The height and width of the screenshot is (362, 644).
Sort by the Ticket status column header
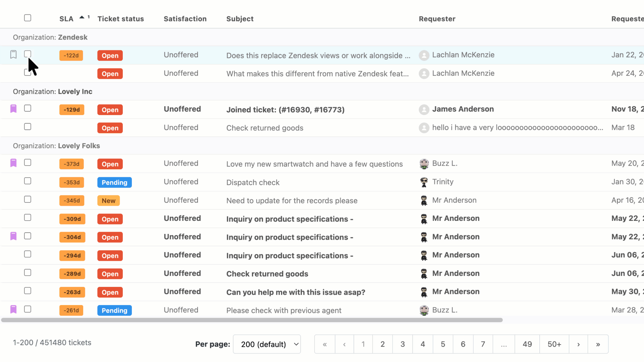coord(120,19)
